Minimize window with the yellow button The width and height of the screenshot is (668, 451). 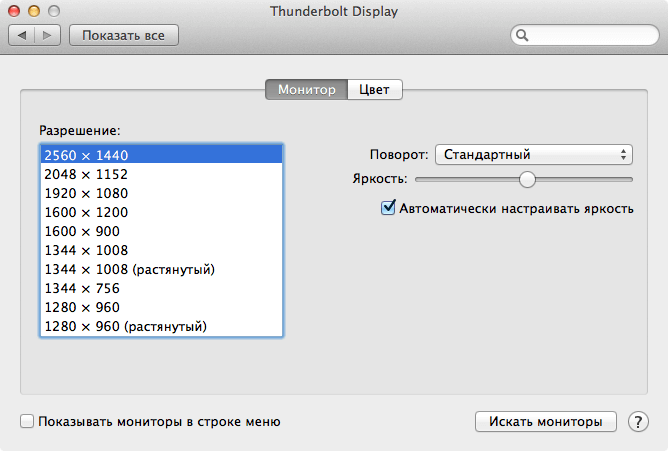[34, 11]
